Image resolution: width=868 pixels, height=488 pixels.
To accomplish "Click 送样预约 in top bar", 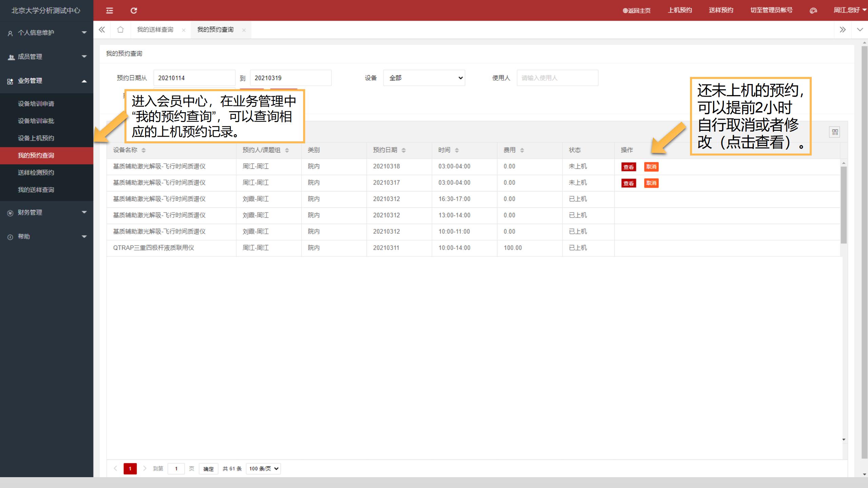I will click(x=721, y=10).
